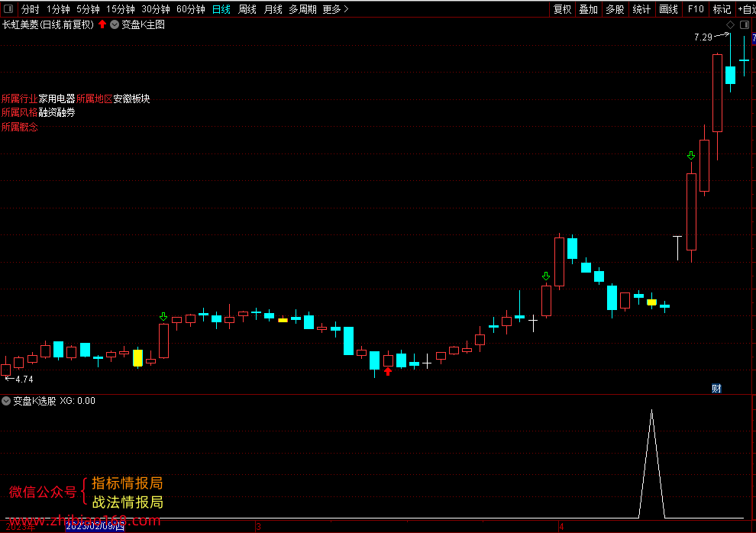Click 叠加 to overlay a stock
The image size is (756, 533).
tap(589, 9)
